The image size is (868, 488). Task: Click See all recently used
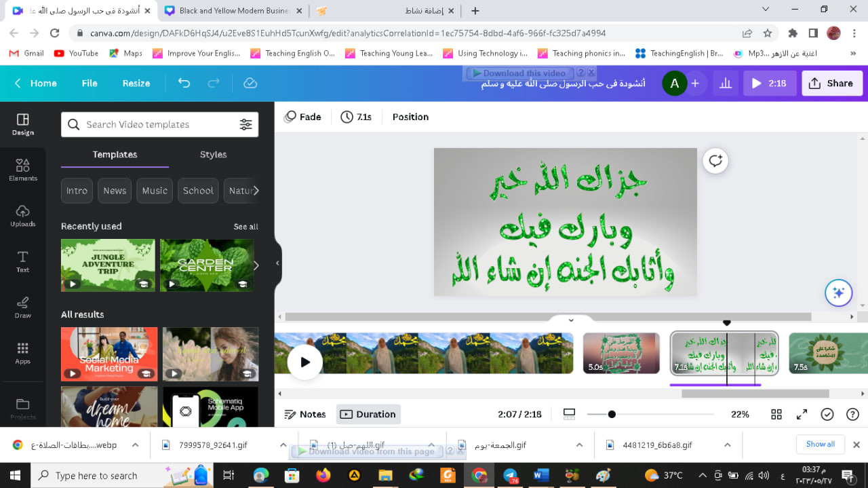[245, 227]
